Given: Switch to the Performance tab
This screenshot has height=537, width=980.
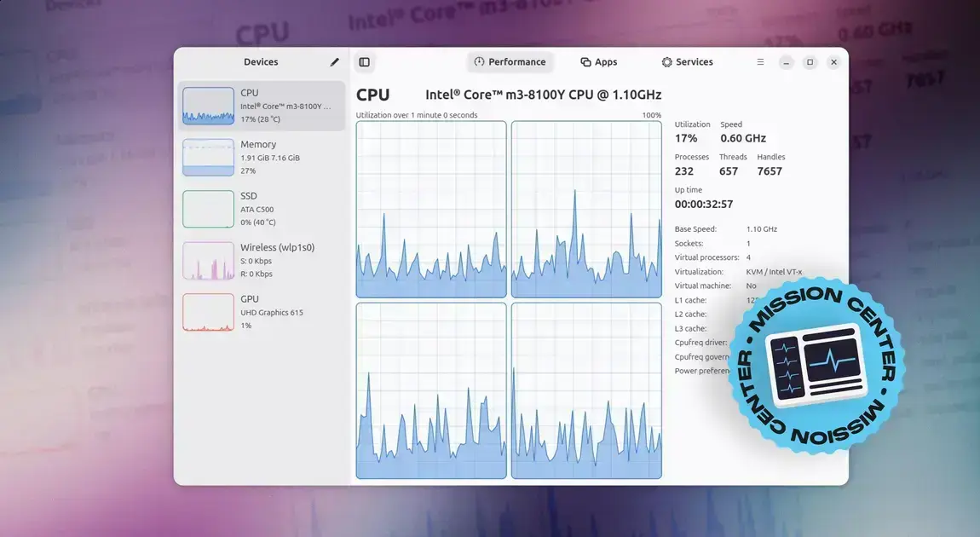Looking at the screenshot, I should [x=510, y=62].
